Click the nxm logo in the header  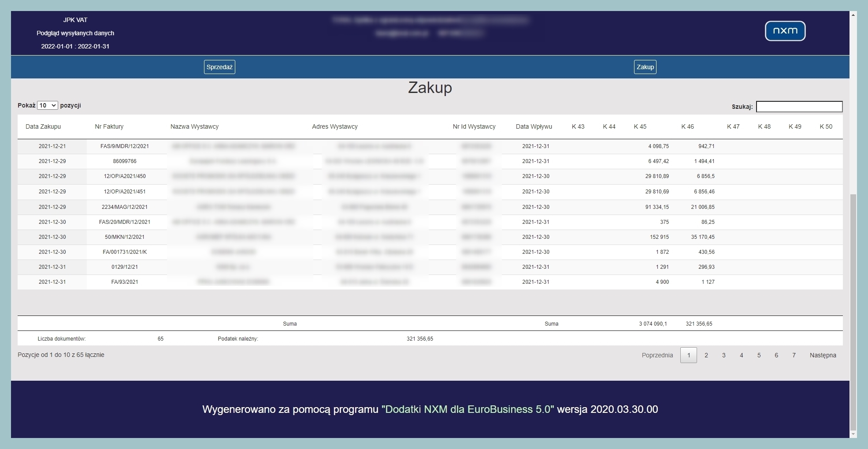(785, 31)
